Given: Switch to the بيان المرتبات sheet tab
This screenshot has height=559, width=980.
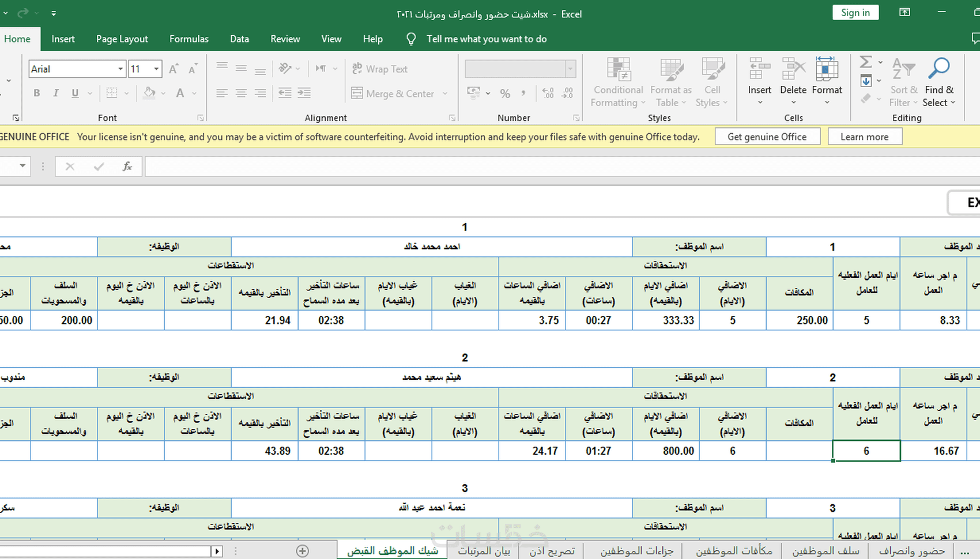Looking at the screenshot, I should 484,551.
